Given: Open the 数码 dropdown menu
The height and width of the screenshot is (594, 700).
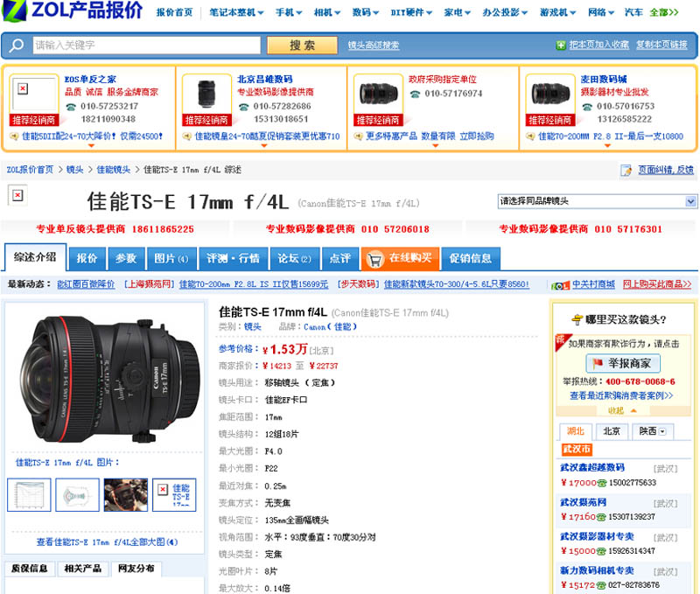Looking at the screenshot, I should point(365,12).
